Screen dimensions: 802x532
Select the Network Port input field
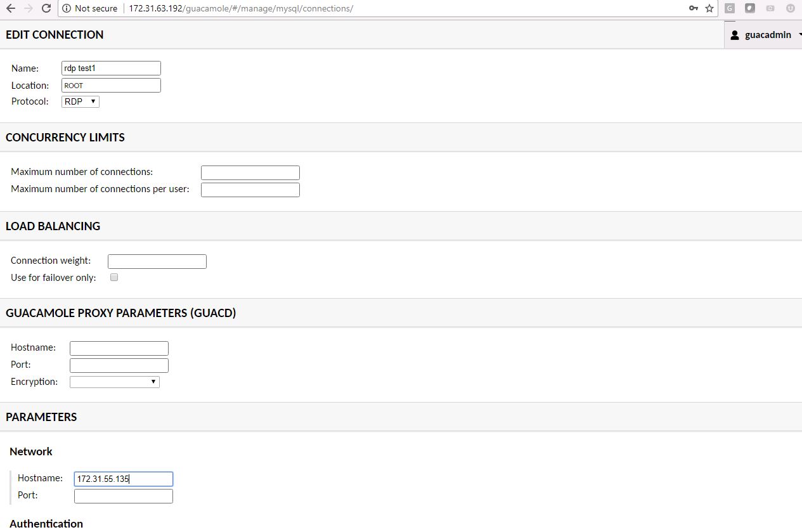click(124, 496)
